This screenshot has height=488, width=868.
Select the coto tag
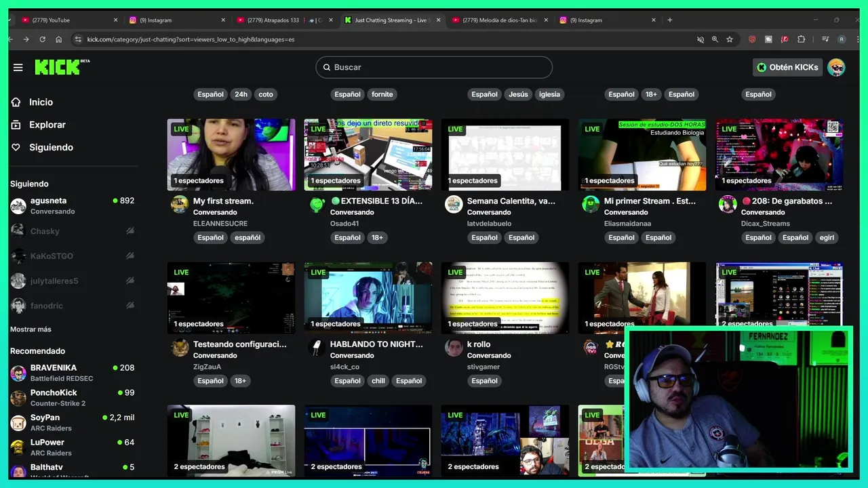[x=266, y=94]
